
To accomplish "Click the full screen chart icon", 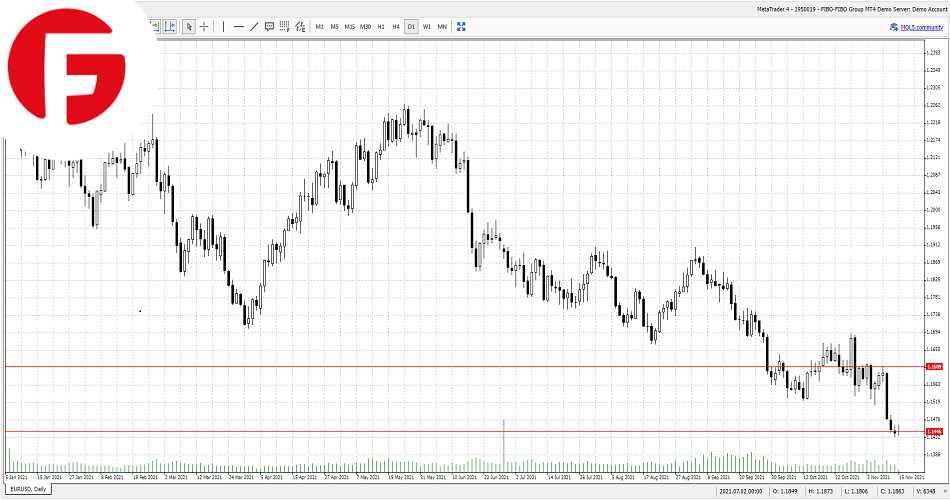I will [461, 27].
